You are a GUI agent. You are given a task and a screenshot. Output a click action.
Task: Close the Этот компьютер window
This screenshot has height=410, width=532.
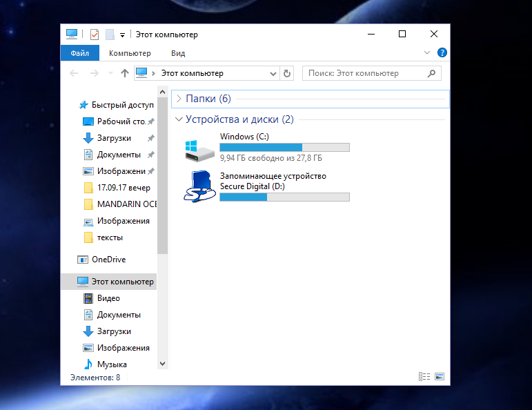tap(434, 34)
